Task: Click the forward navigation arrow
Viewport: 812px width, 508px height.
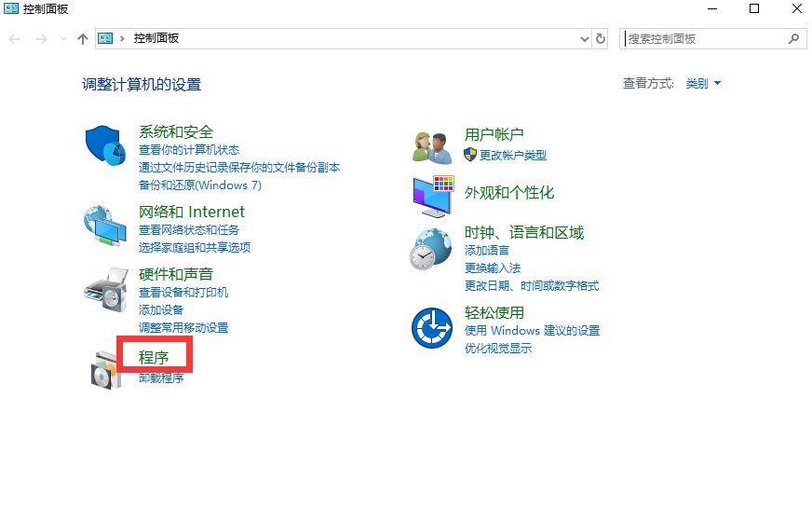Action: [x=41, y=39]
